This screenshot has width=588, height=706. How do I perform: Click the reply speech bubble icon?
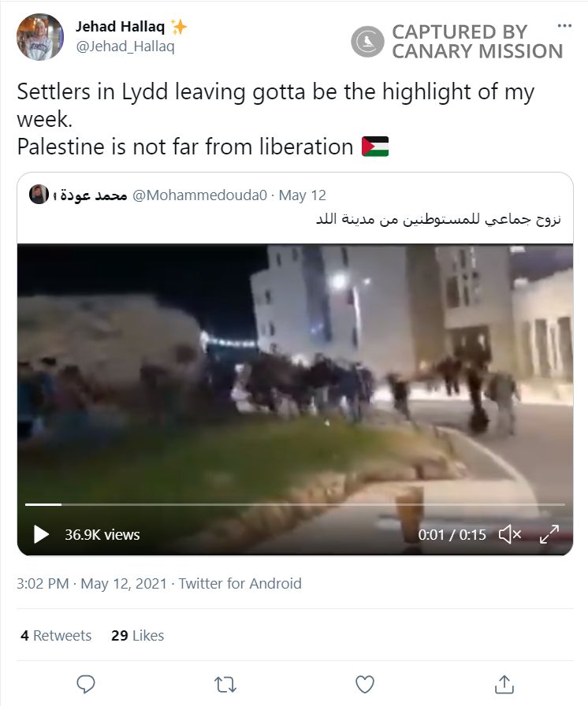click(86, 685)
